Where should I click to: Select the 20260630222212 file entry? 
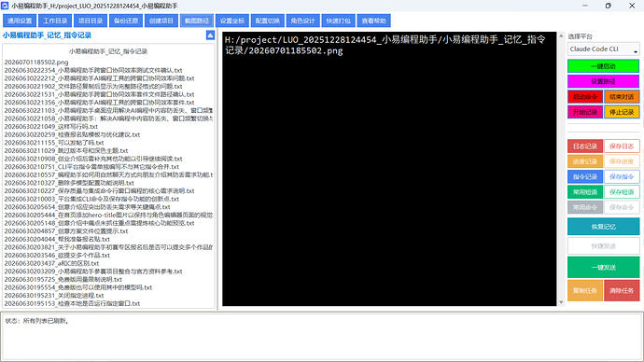[99, 78]
